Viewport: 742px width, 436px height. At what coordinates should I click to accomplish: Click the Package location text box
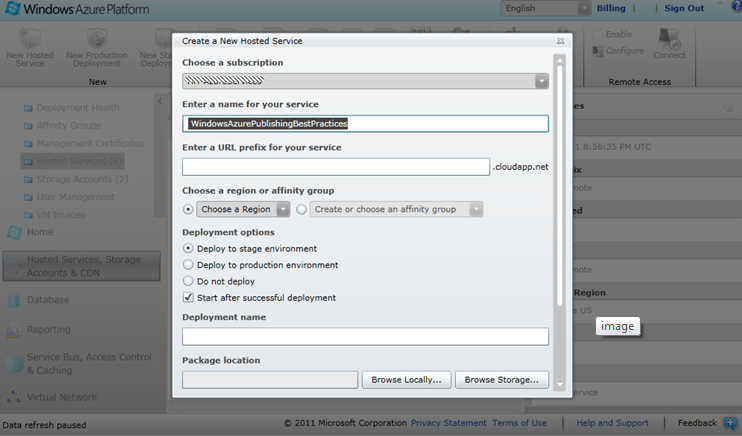coord(270,380)
